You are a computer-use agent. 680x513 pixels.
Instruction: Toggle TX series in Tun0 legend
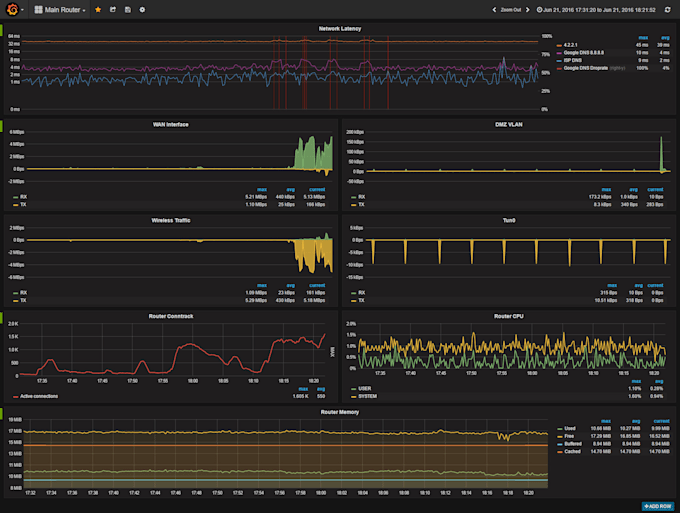point(361,301)
